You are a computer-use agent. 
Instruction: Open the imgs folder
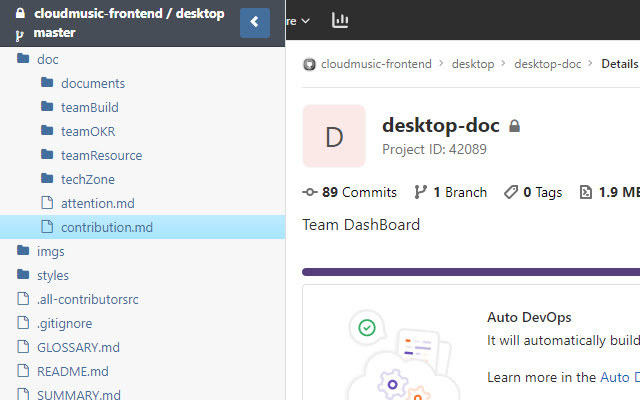click(50, 251)
